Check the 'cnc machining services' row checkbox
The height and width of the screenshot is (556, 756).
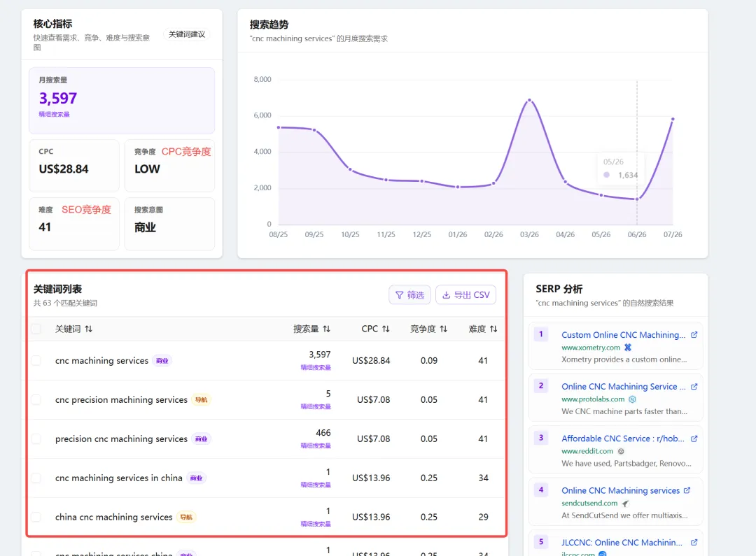pyautogui.click(x=36, y=360)
